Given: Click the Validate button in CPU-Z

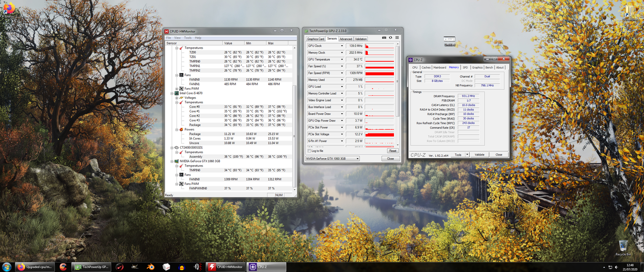Looking at the screenshot, I should click(x=479, y=155).
